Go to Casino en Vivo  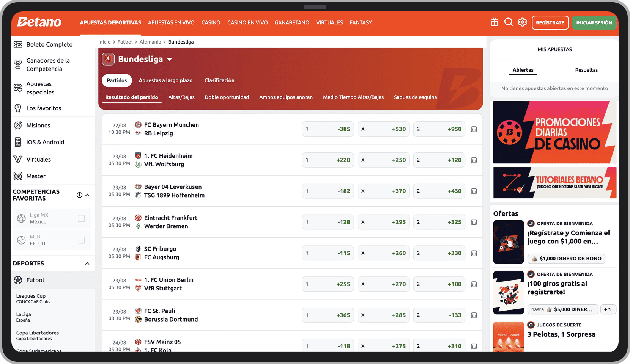point(247,23)
